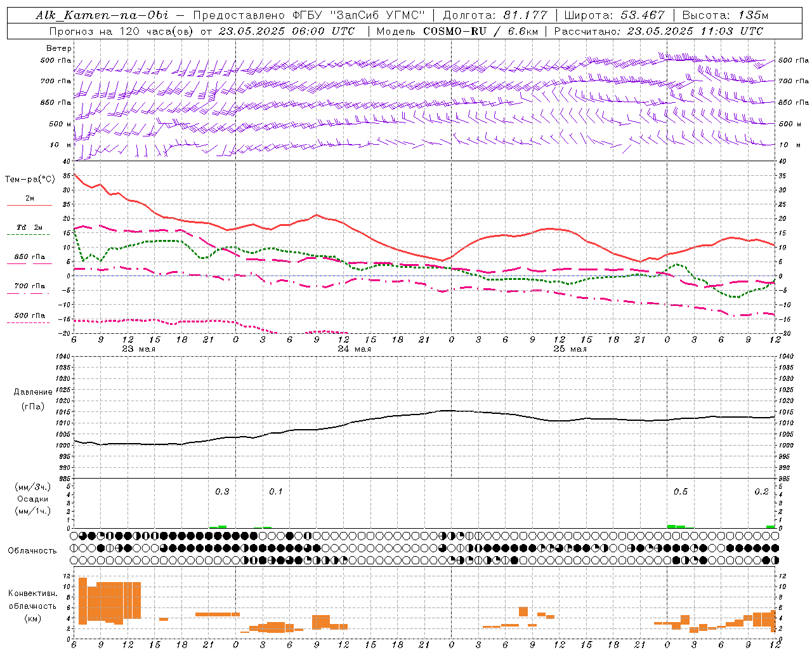Click the 10 м wind level label on left
This screenshot has width=812, height=650.
click(x=61, y=145)
